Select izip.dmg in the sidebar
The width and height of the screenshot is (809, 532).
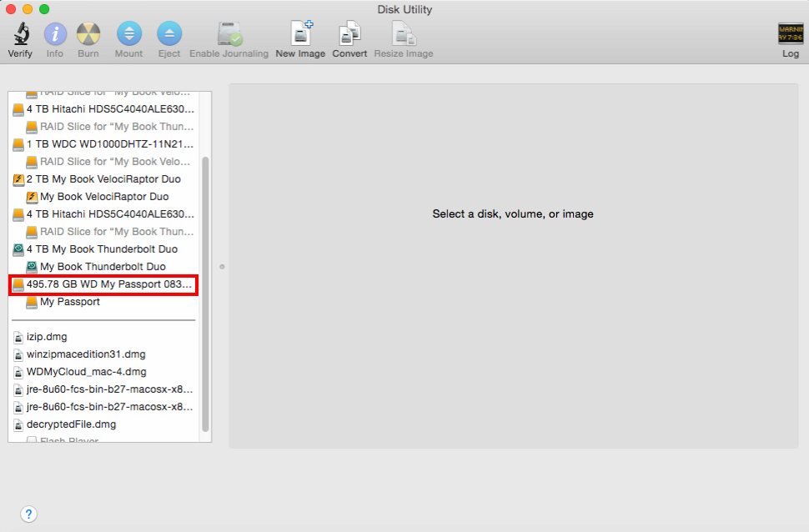pyautogui.click(x=50, y=336)
